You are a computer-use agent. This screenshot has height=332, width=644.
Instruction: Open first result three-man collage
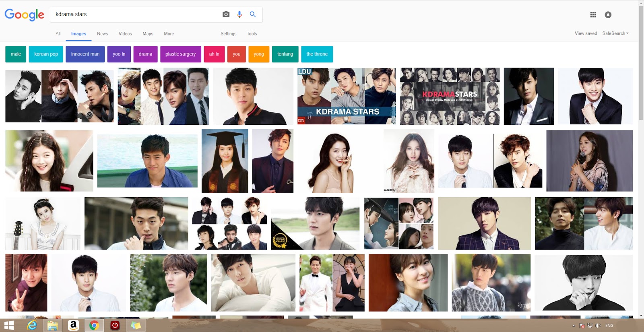[59, 96]
